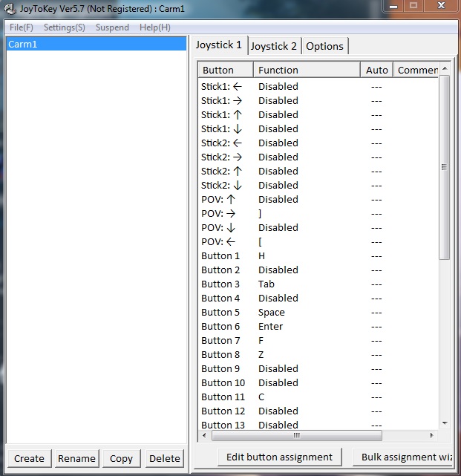
Task: Select the Stick1 right arrow row
Action: [x=318, y=101]
